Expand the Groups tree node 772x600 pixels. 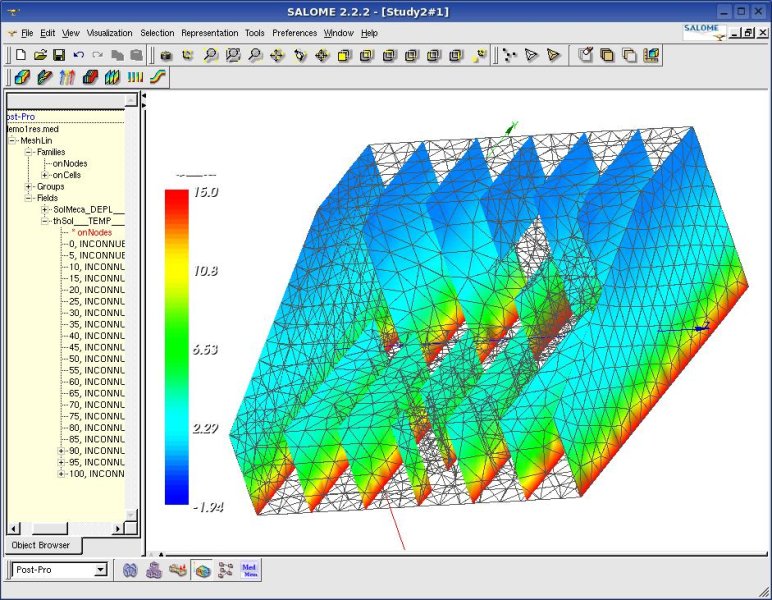tap(29, 187)
